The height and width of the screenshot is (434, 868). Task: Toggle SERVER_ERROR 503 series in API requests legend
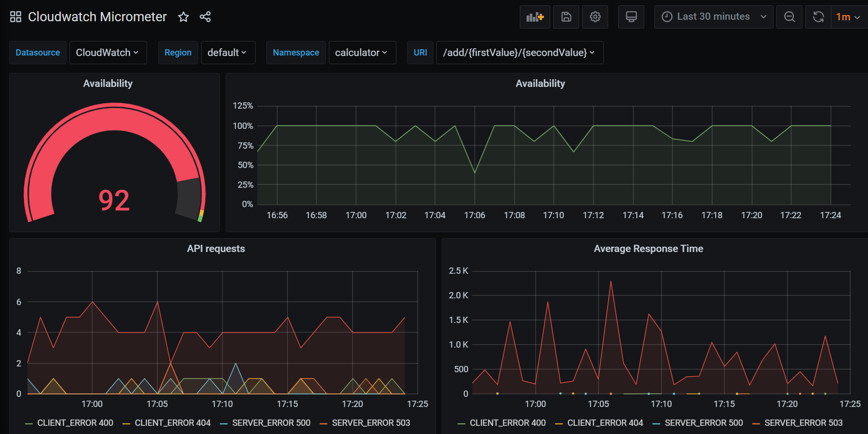(x=371, y=423)
